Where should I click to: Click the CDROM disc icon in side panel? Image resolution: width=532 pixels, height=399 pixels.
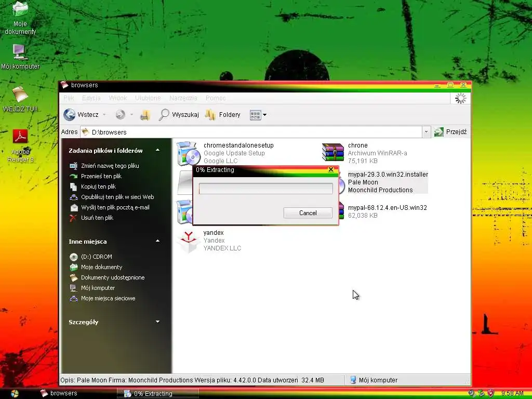(x=74, y=257)
